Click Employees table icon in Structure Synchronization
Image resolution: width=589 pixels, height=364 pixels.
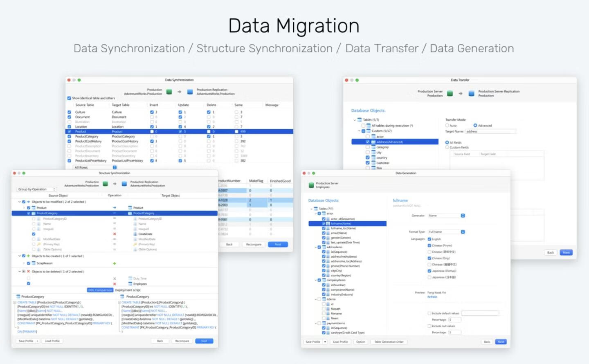pos(130,284)
